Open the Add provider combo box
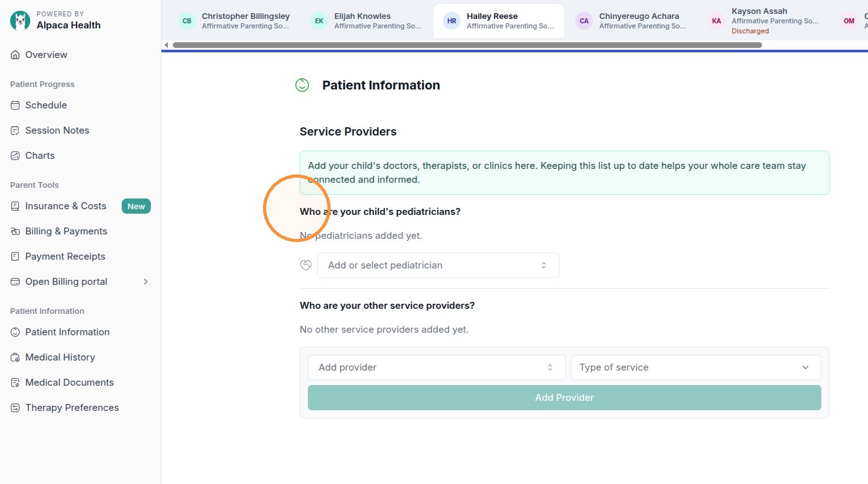Viewport: 868px width, 484px height. point(437,367)
